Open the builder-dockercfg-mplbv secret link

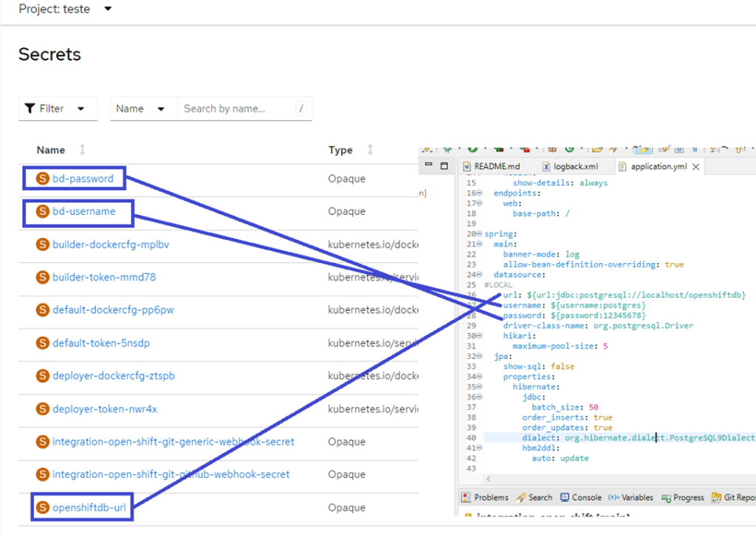(111, 244)
